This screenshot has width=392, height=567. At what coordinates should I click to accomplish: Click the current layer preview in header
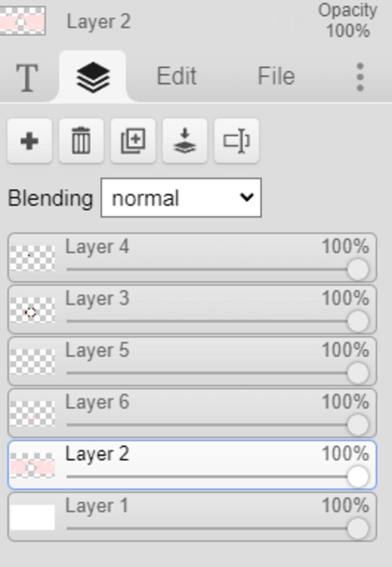[23, 21]
